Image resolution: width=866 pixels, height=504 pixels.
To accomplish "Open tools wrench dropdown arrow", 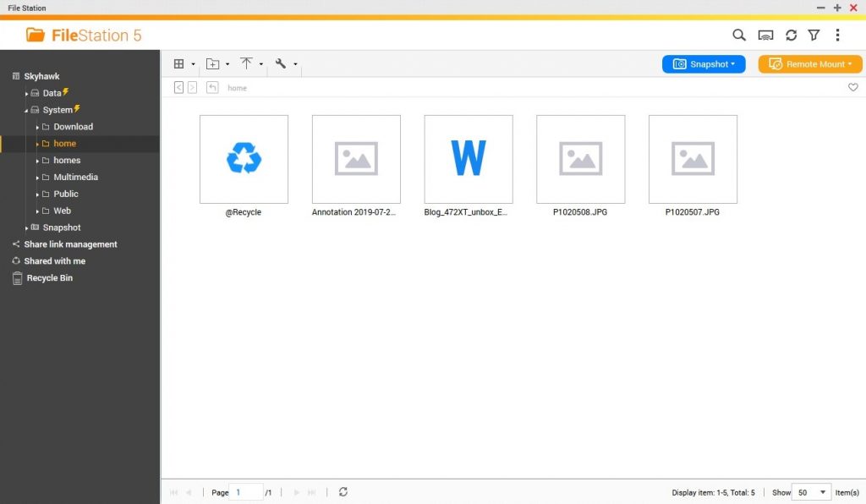I will click(x=295, y=64).
